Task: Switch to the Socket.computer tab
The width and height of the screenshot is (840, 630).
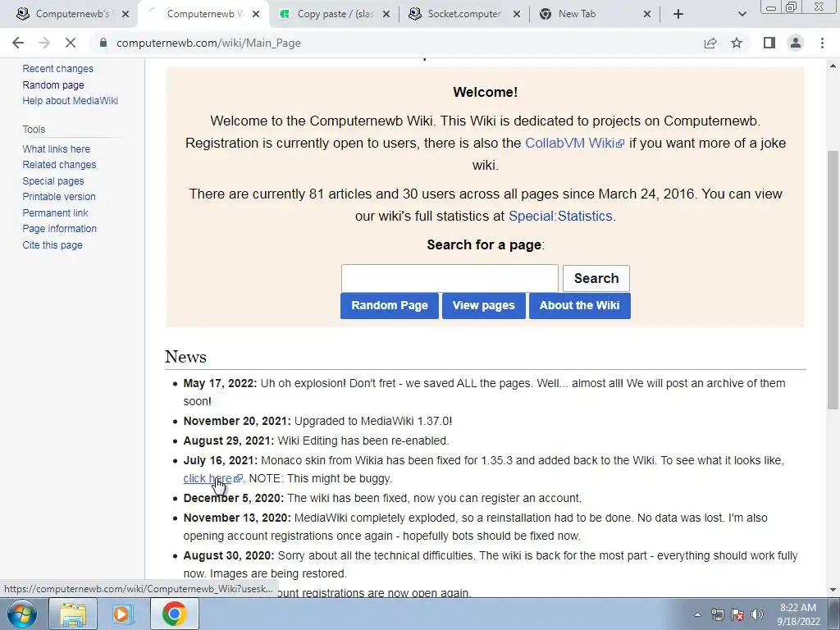Action: [464, 14]
